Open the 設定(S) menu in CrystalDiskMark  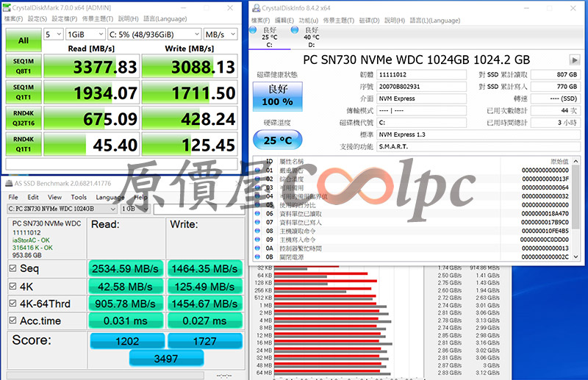pos(37,19)
